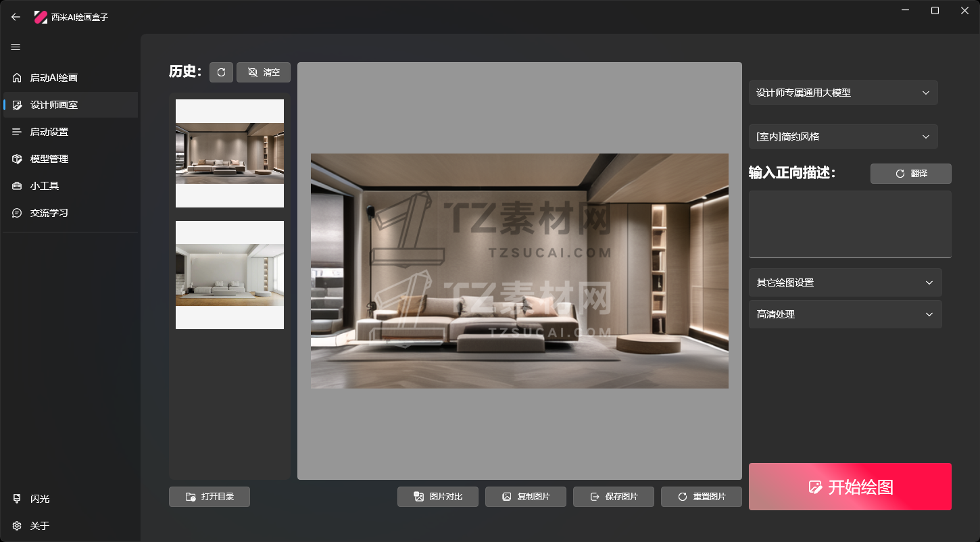Toggle the hamburger navigation menu
This screenshot has width=980, height=542.
pyautogui.click(x=16, y=47)
